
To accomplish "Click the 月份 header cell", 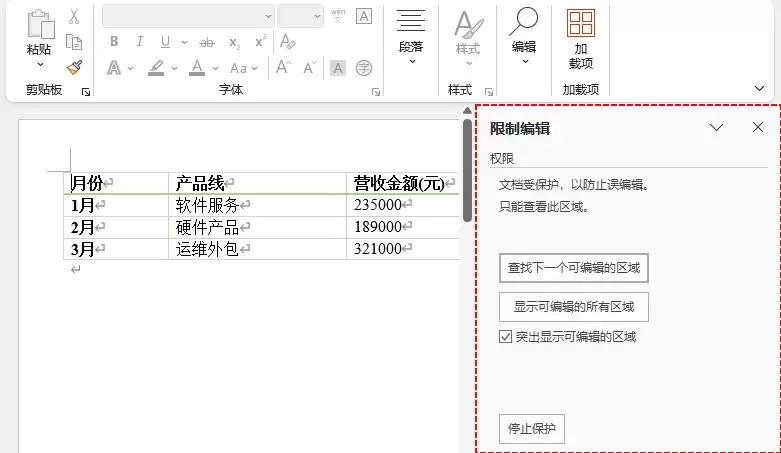I will 116,183.
